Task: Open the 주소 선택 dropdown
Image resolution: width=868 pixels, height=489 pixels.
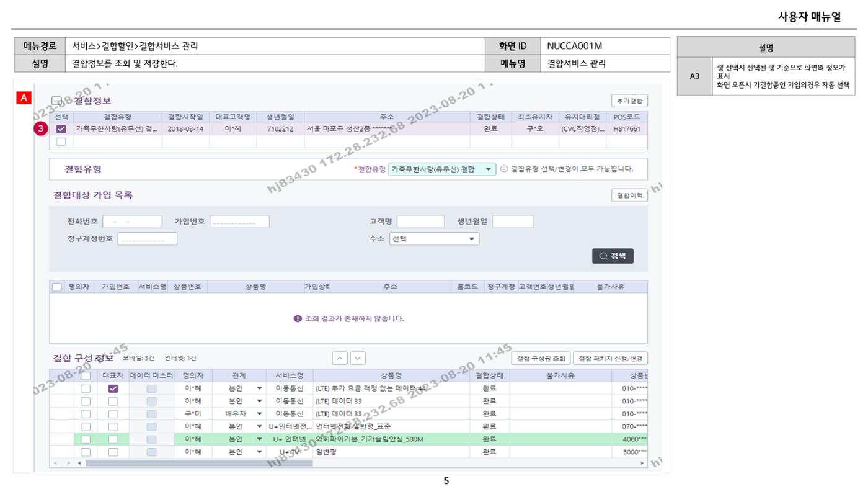Action: coord(434,239)
